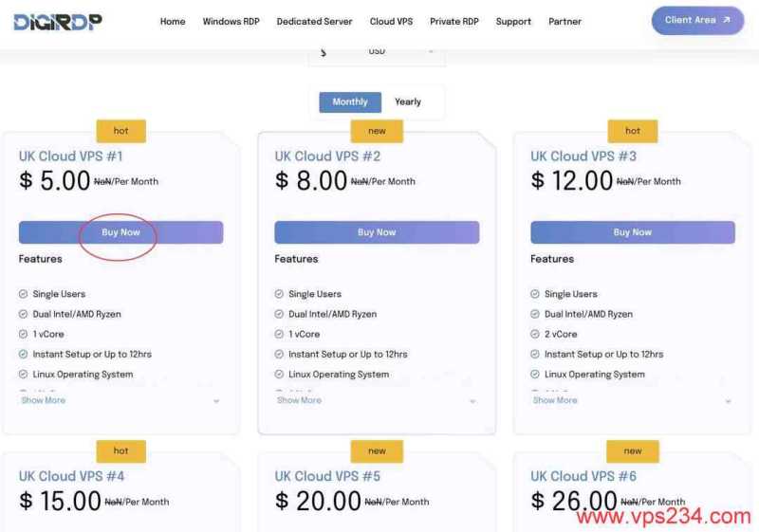Screen dimensions: 759x532
Task: Click the new badge on VPS #2
Action: click(x=377, y=131)
